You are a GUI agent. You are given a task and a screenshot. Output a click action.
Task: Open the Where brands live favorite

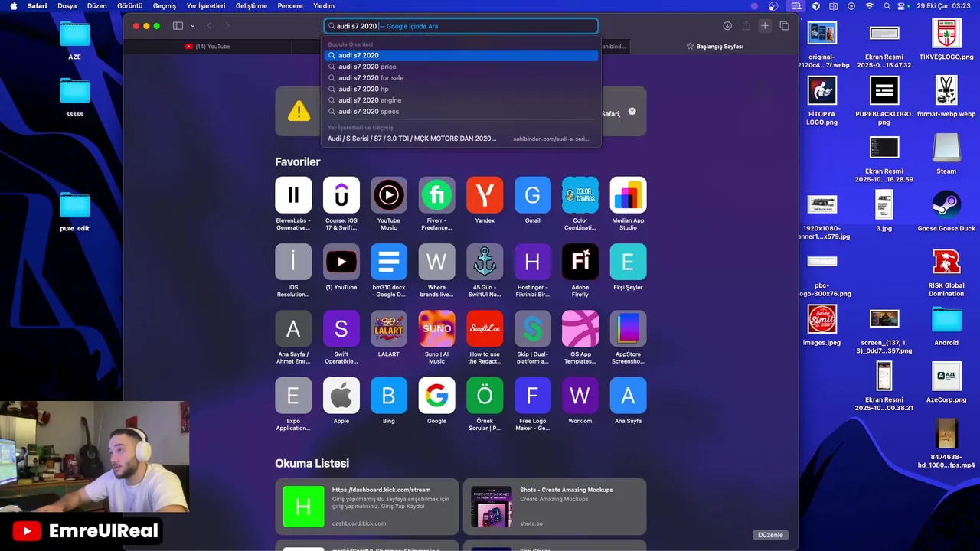point(436,262)
